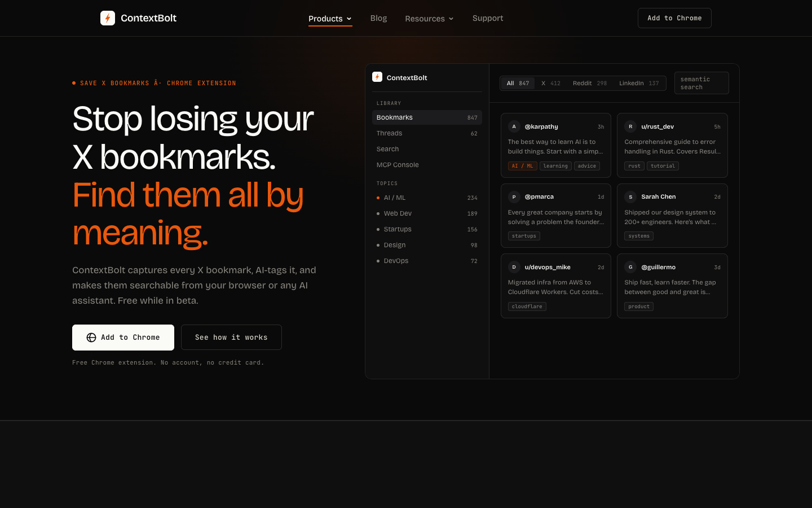Click the ContextBolt bolt icon in app preview

377,77
